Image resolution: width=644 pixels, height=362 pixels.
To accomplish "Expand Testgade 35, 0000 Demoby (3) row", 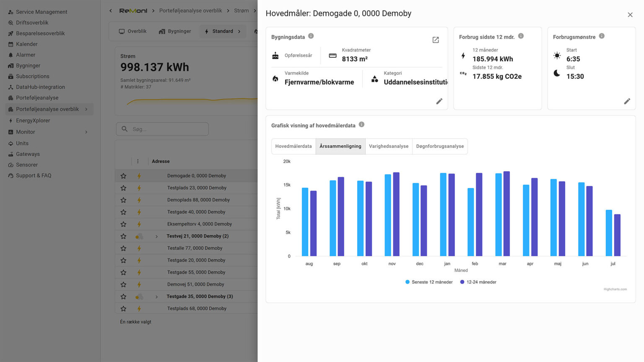I will coord(157,297).
